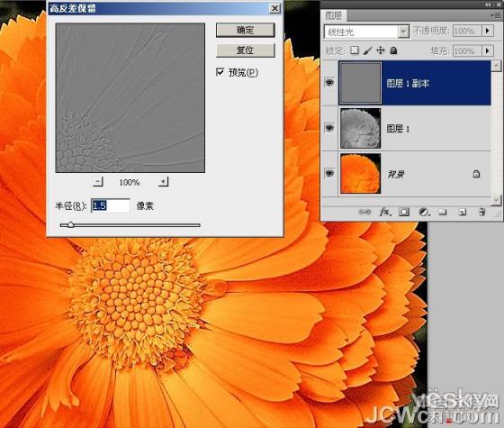Image resolution: width=504 pixels, height=428 pixels.
Task: Click the 背景 layer lock icon
Action: (476, 174)
